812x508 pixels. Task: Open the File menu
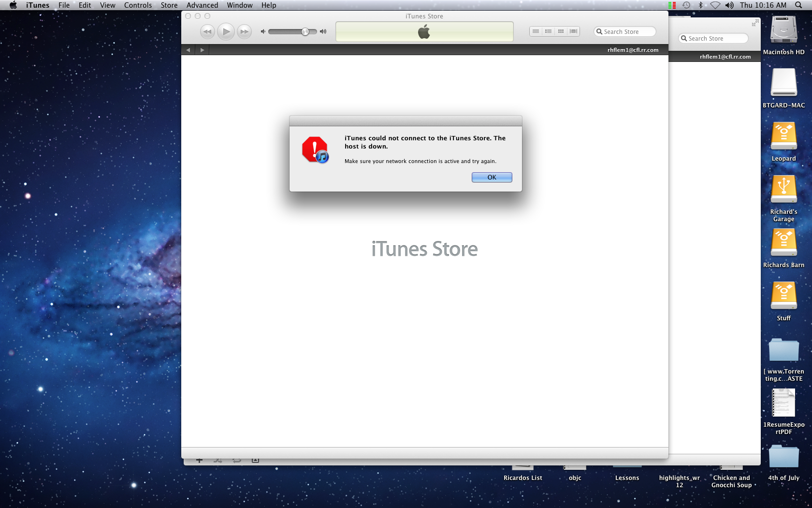coord(64,5)
